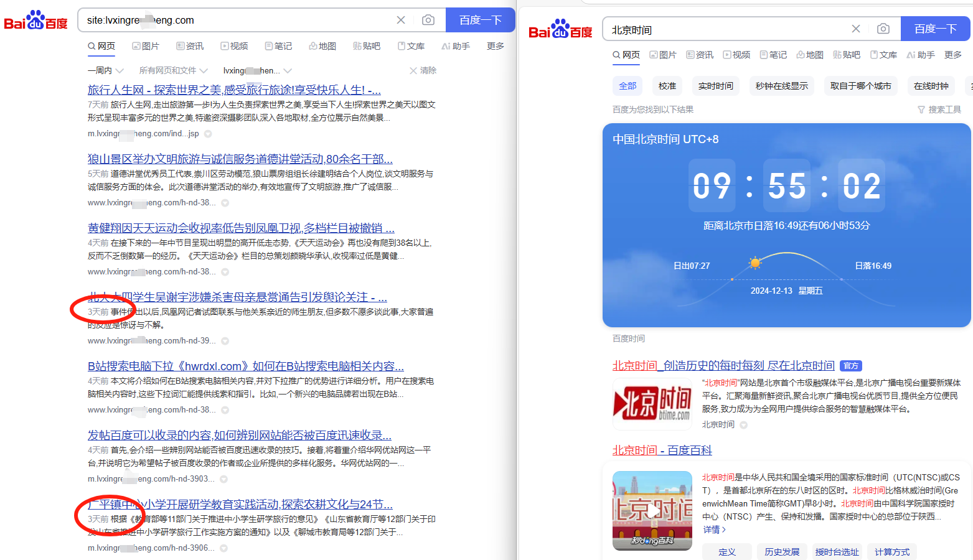The image size is (973, 560).
Task: Click the 授时台选址 Baike section button
Action: pyautogui.click(x=837, y=552)
